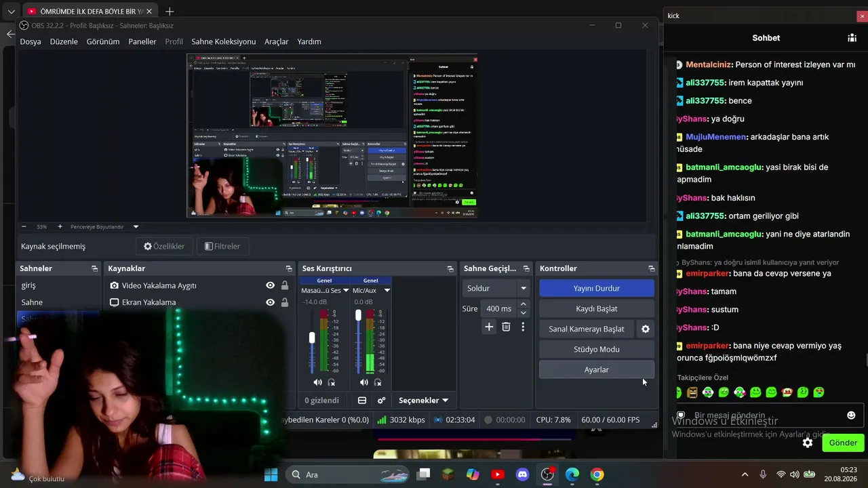Open Google Chrome from the taskbar
This screenshot has width=868, height=488.
click(x=597, y=474)
